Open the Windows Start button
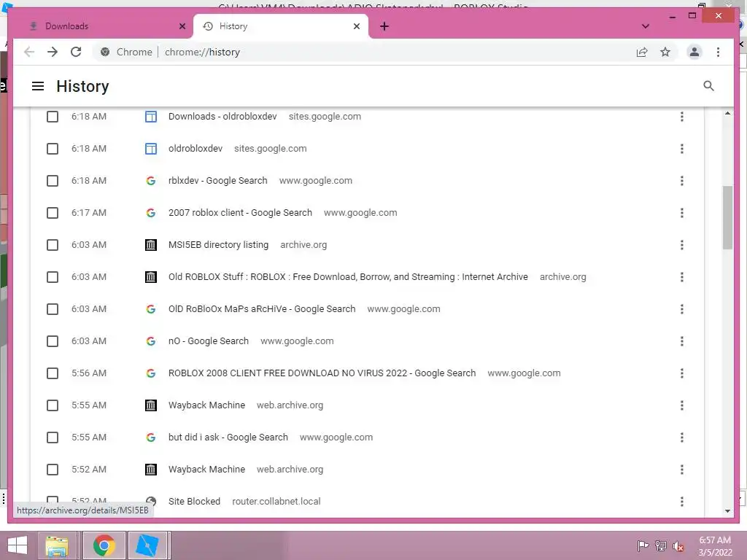Screen dimensions: 747x560 tap(18, 545)
